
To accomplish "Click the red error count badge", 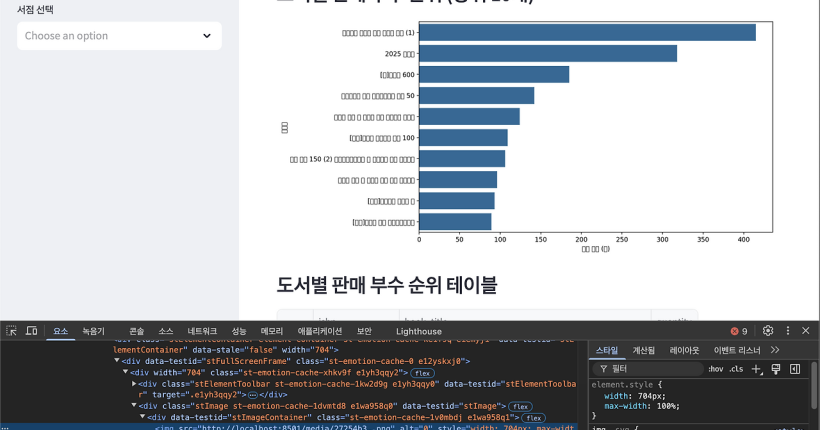I will tap(739, 331).
